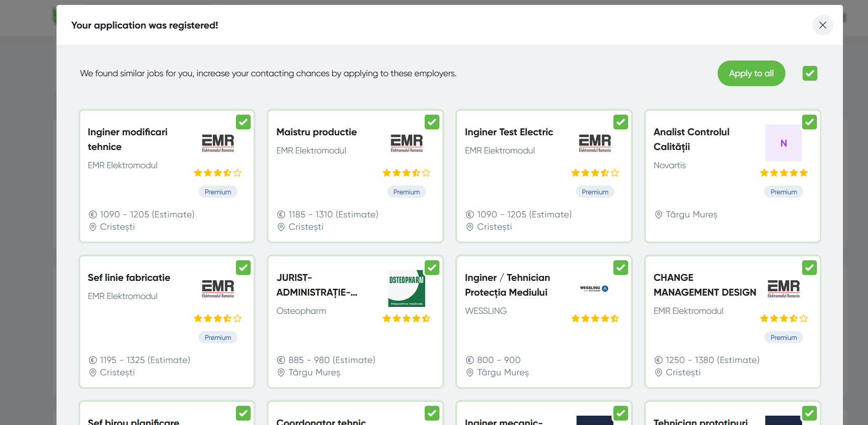The image size is (868, 425).
Task: Click the Osteopharm company logo
Action: [x=406, y=288]
